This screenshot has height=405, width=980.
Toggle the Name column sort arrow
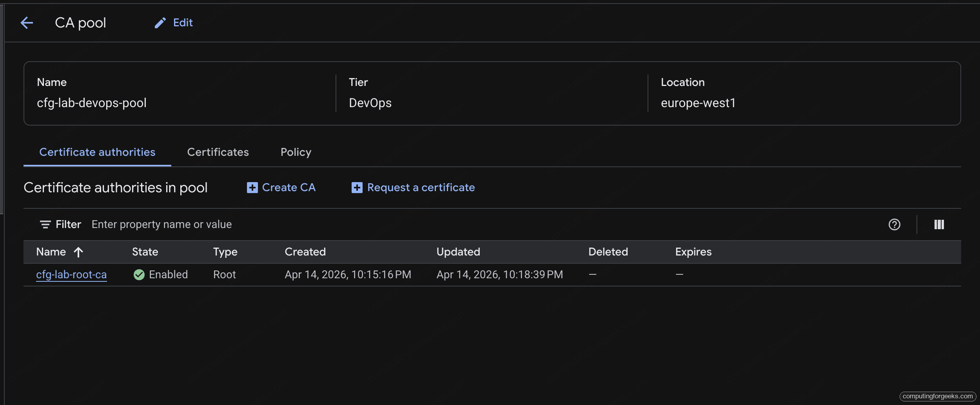tap(79, 252)
